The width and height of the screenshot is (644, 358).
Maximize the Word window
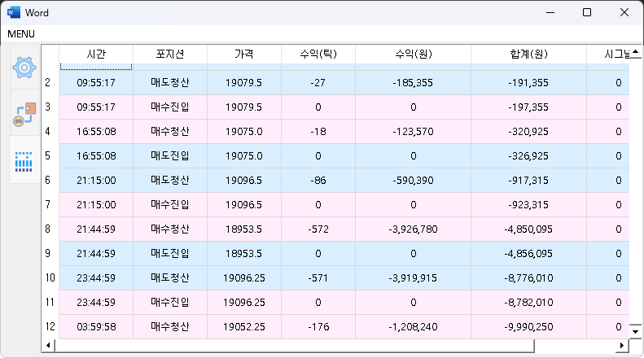[586, 13]
